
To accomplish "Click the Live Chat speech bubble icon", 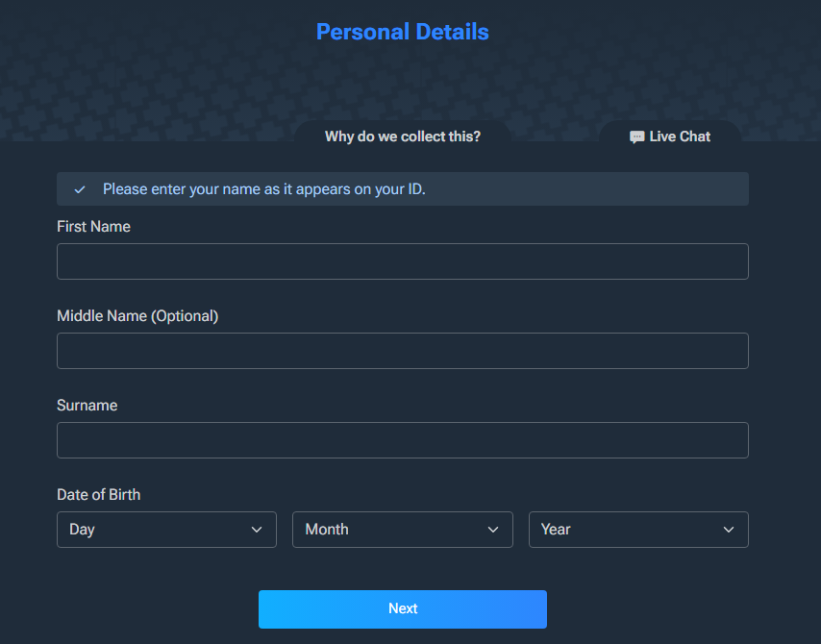I will coord(636,137).
